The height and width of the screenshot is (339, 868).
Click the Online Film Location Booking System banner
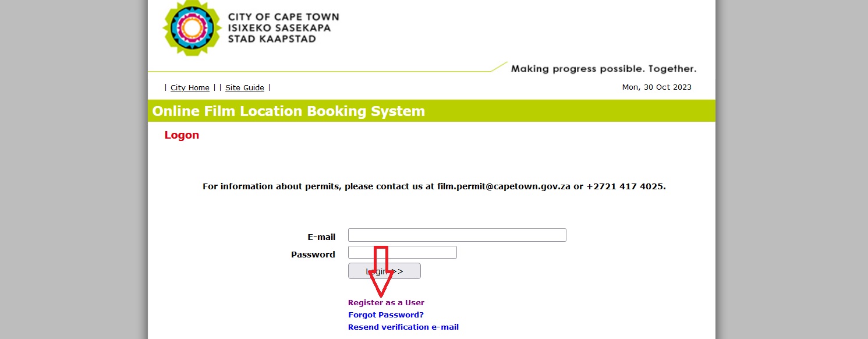click(289, 111)
